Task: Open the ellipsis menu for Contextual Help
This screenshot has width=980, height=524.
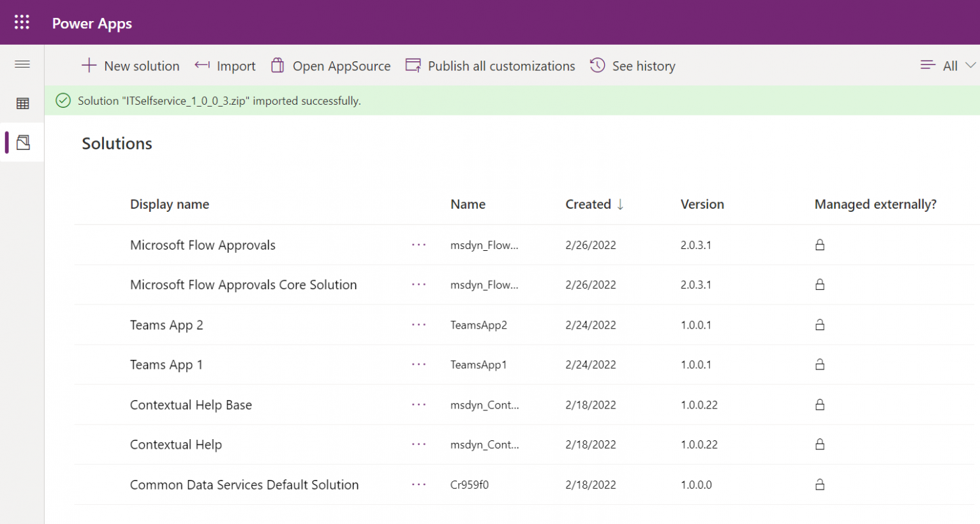Action: click(419, 444)
